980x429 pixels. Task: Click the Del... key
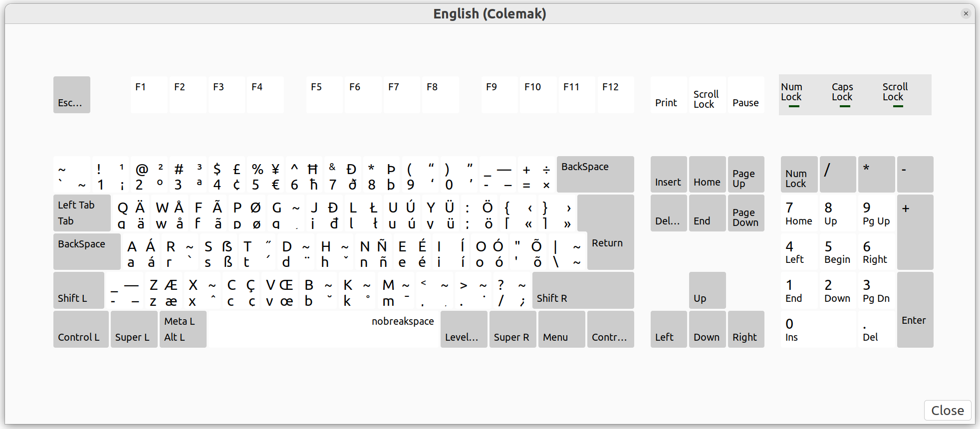669,213
